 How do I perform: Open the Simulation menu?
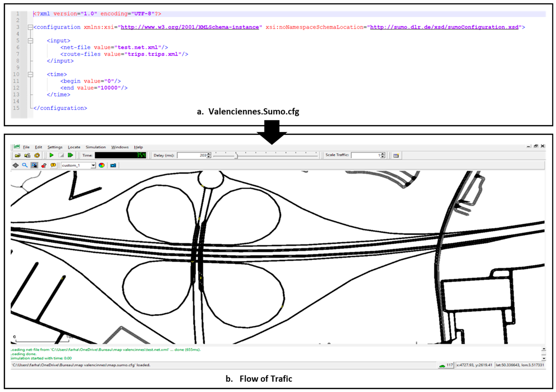pos(96,147)
